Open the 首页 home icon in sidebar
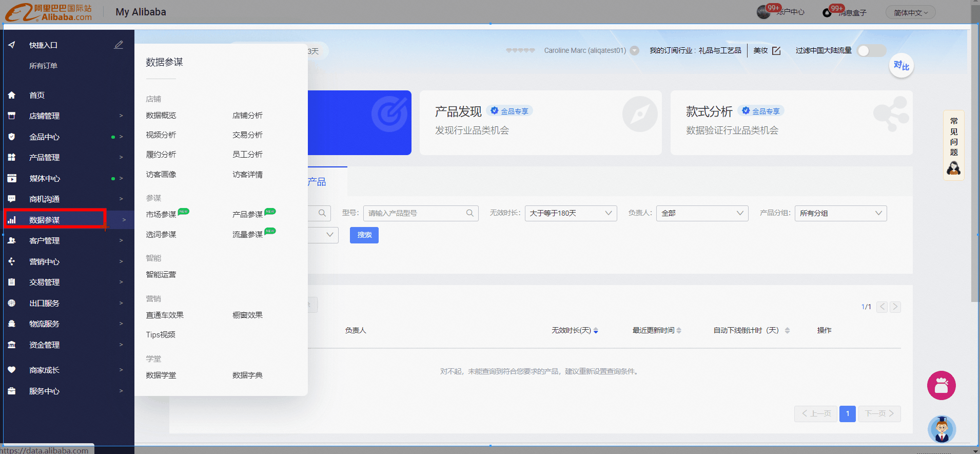 click(x=12, y=95)
